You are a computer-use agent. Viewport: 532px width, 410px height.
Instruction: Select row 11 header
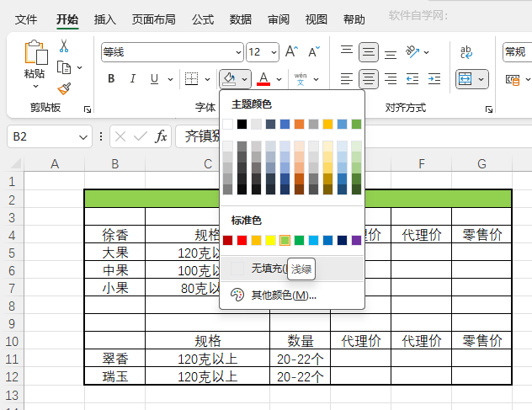(12, 359)
